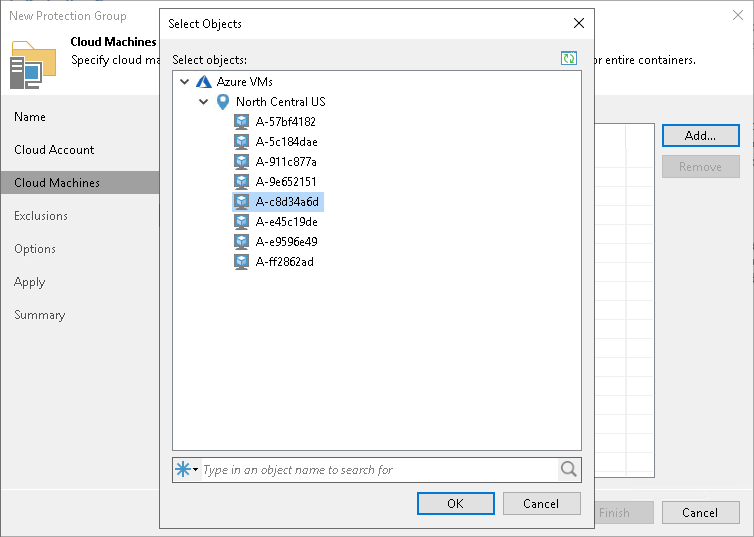
Task: Click the Cloud Machines folder-and-computer wizard icon
Action: (33, 65)
